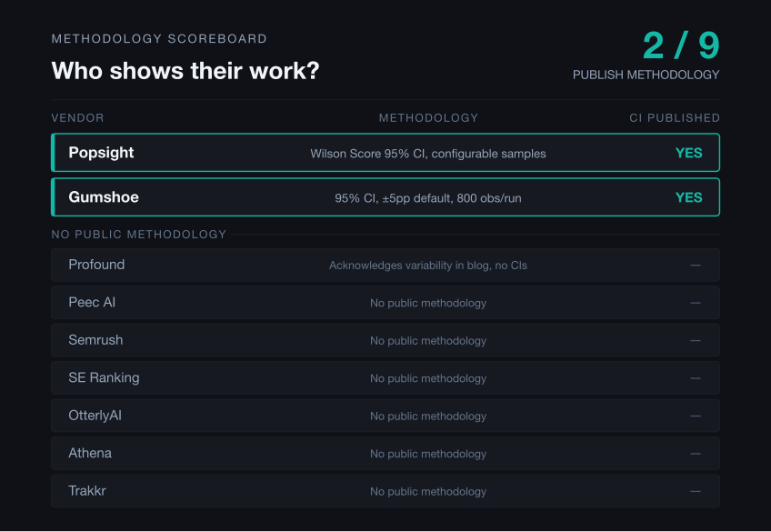Click the SE Ranking vendor name
Viewport: 771px width, 532px height.
point(104,377)
